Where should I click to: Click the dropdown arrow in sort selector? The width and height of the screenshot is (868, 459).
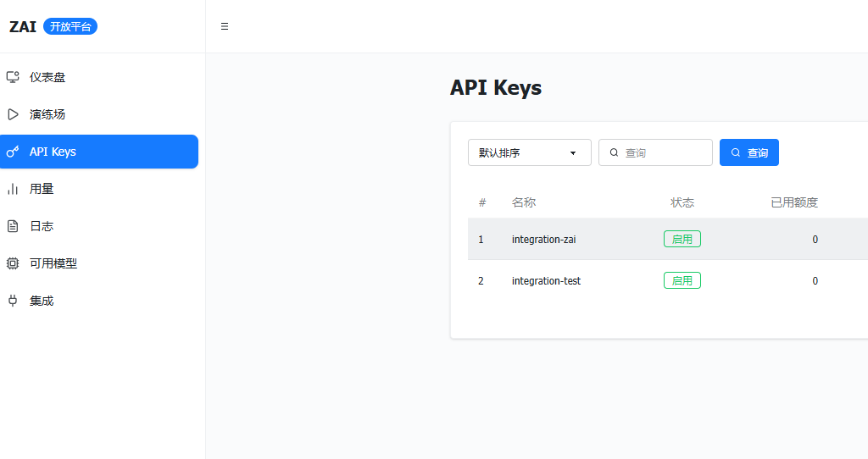(x=573, y=153)
